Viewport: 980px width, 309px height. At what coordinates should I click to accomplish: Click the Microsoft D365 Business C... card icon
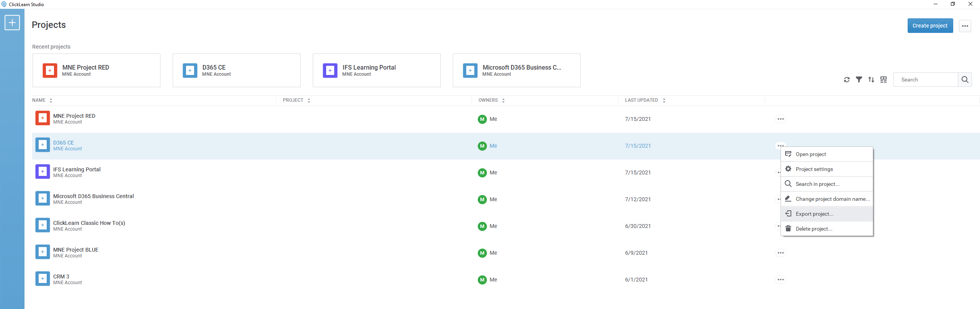pos(470,70)
